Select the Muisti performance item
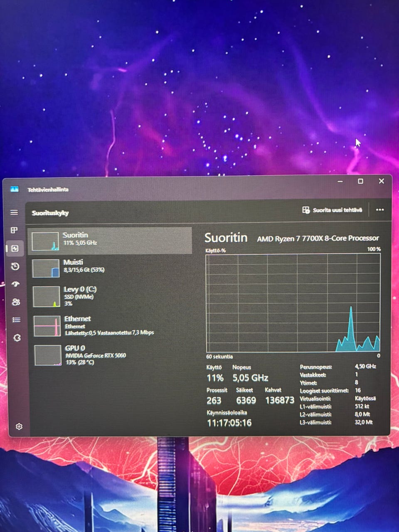399x532 pixels. 111,268
